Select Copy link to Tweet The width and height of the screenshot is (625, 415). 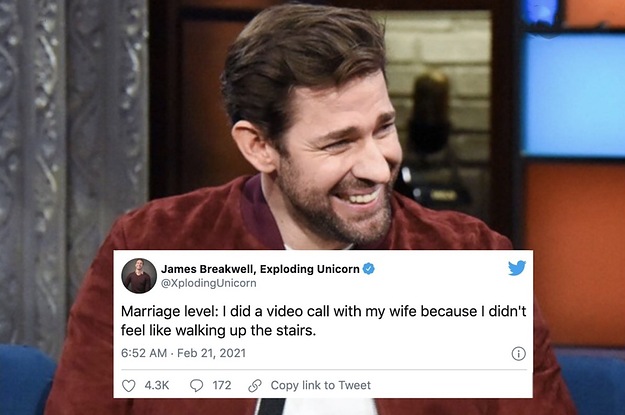pos(320,385)
